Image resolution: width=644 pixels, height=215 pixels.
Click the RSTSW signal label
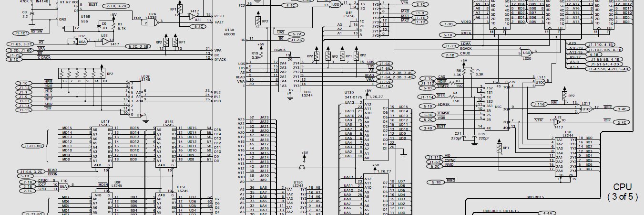[37, 31]
